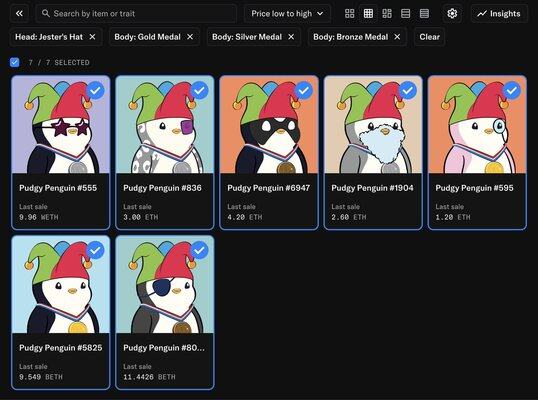The width and height of the screenshot is (538, 400).
Task: Click the Pudgy Penguin #5825 title
Action: [x=61, y=348]
